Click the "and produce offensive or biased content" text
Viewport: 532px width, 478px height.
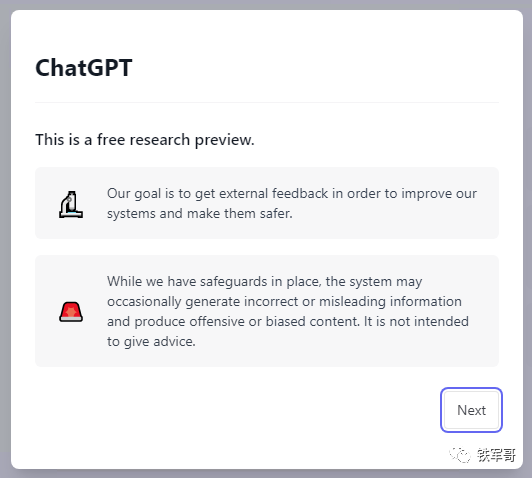coord(233,321)
